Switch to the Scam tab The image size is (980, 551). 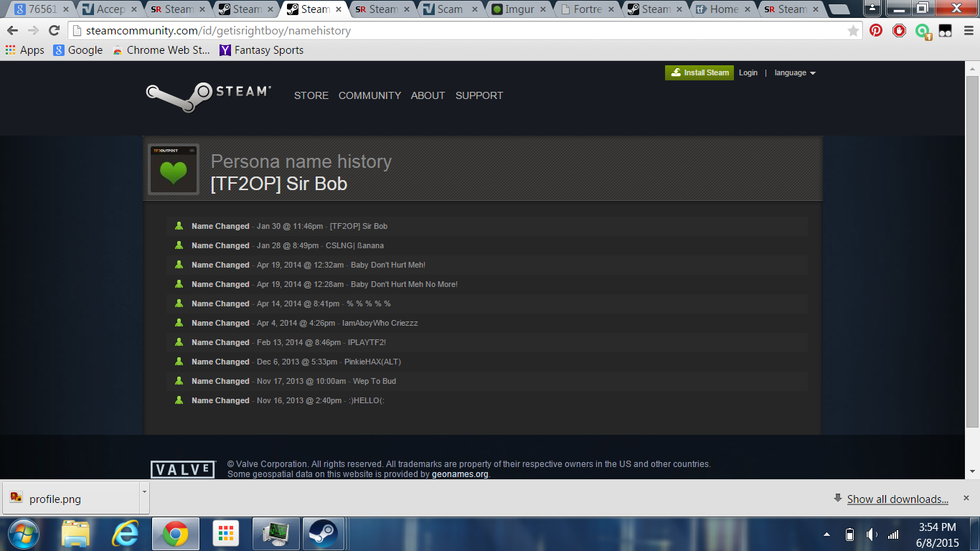(451, 9)
